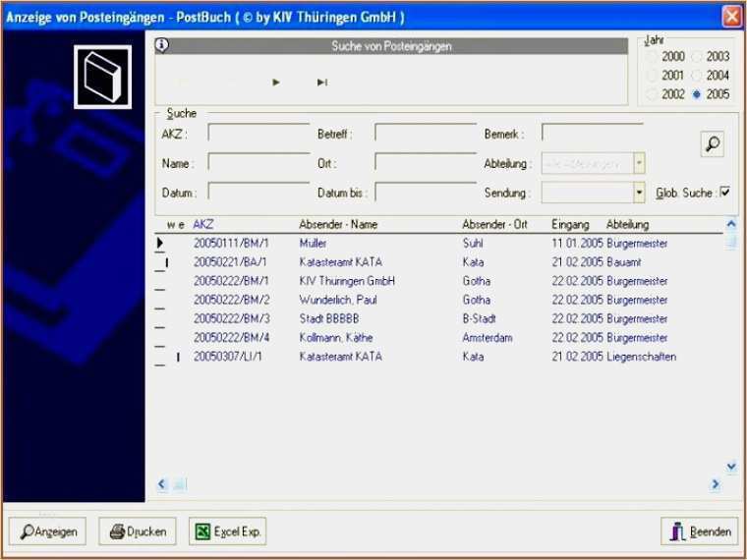747x560 pixels.
Task: Select row 20050222/BM/4
Action: 438,338
